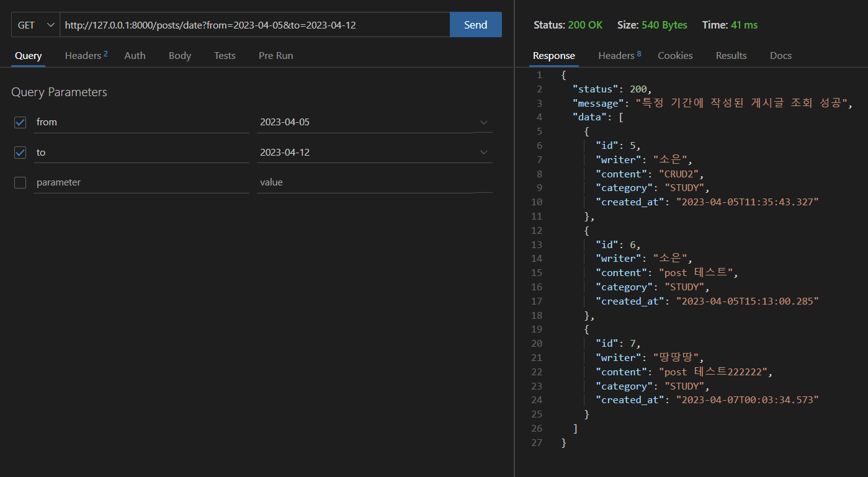Click the '540 Bytes' size text
The height and width of the screenshot is (477, 868).
click(664, 25)
